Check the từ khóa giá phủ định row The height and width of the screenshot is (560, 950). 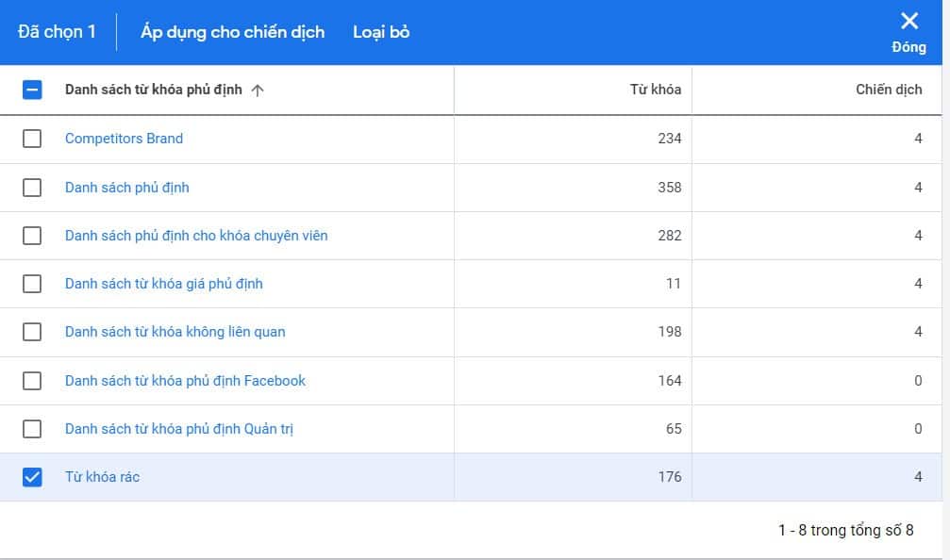coord(32,284)
